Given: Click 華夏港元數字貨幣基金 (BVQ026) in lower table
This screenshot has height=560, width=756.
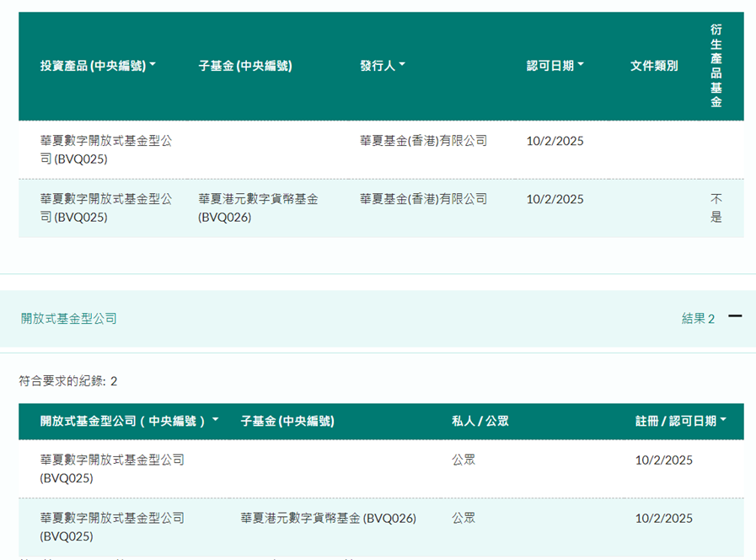Looking at the screenshot, I should pyautogui.click(x=329, y=518).
